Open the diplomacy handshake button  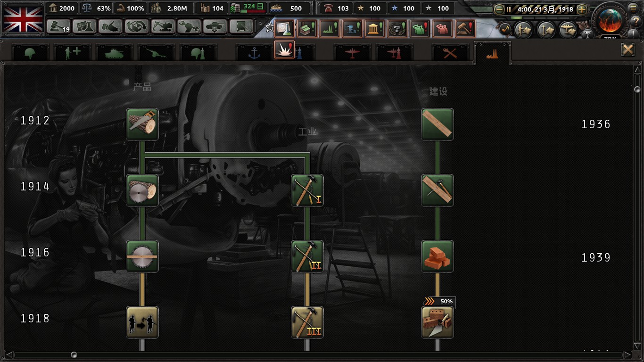(111, 26)
